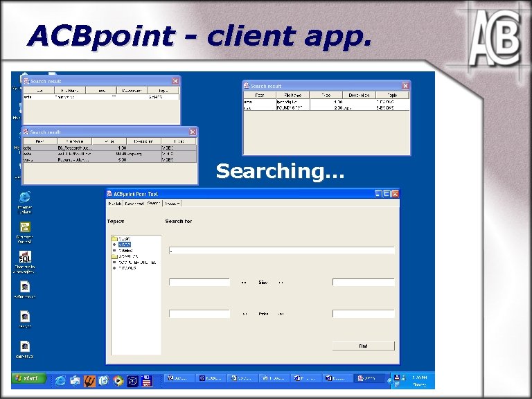Click File Name header in the two-row Search result

pyautogui.click(x=292, y=96)
